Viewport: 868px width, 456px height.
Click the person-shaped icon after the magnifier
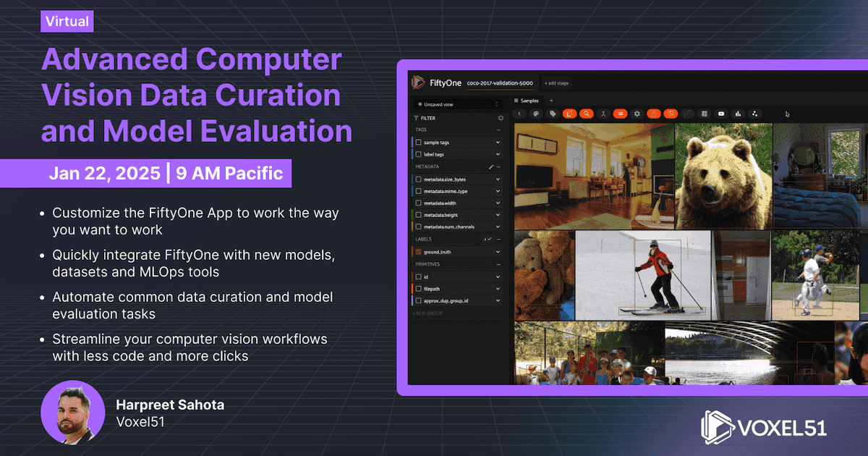(x=603, y=114)
